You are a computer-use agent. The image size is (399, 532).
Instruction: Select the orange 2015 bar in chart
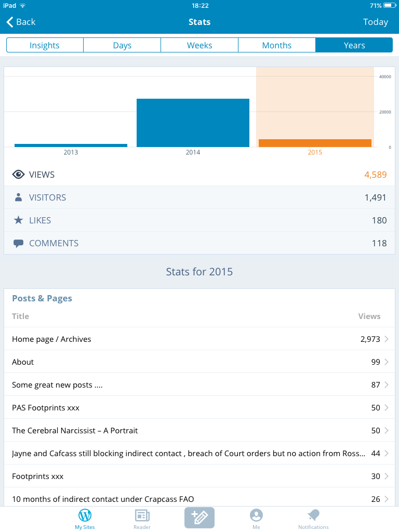tap(315, 143)
